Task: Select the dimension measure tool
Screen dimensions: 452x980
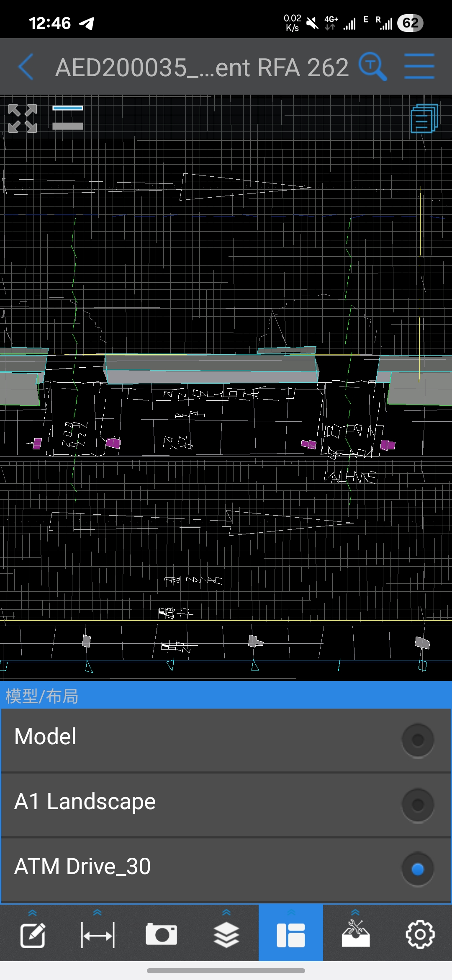Action: pyautogui.click(x=98, y=935)
